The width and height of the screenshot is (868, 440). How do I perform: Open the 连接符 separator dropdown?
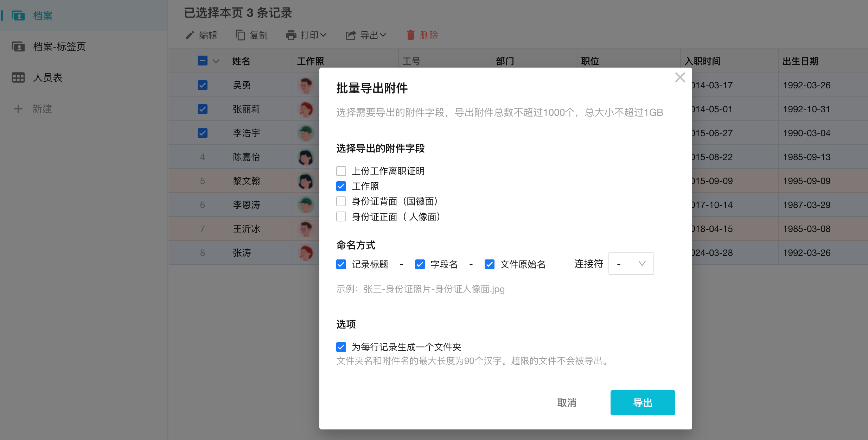click(x=631, y=264)
